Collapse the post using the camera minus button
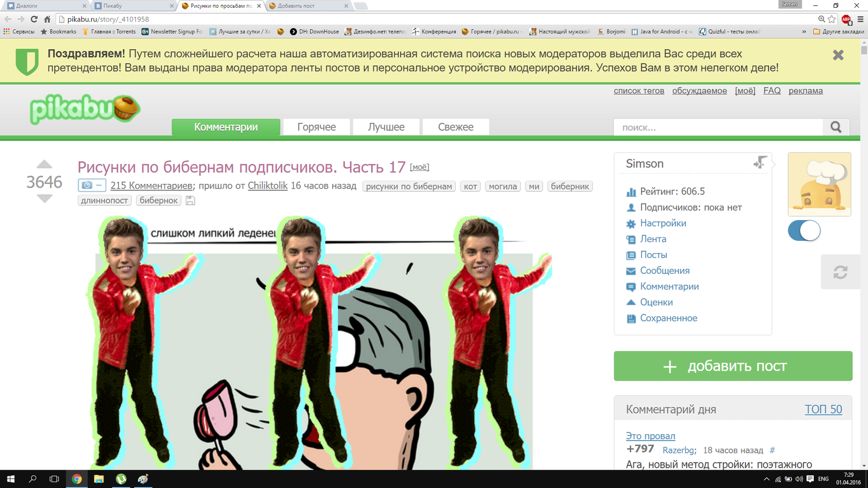This screenshot has width=868, height=488. pyautogui.click(x=92, y=185)
